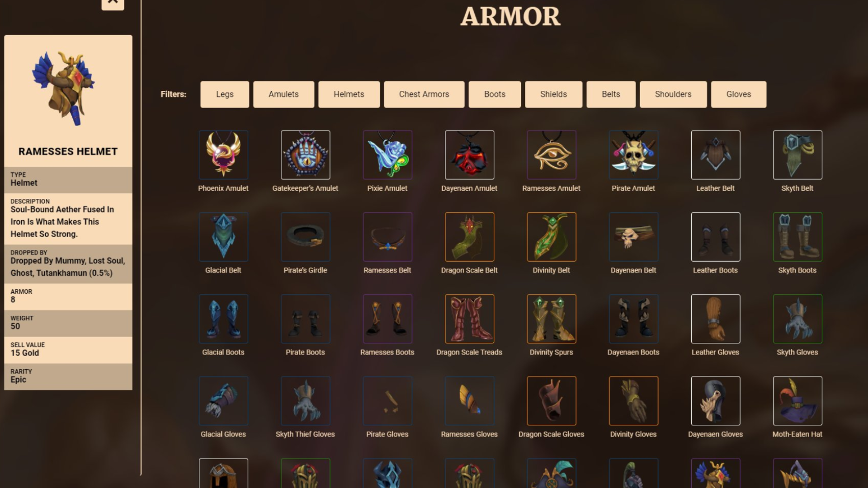Select the Dayenaen Gloves icon

pyautogui.click(x=716, y=401)
